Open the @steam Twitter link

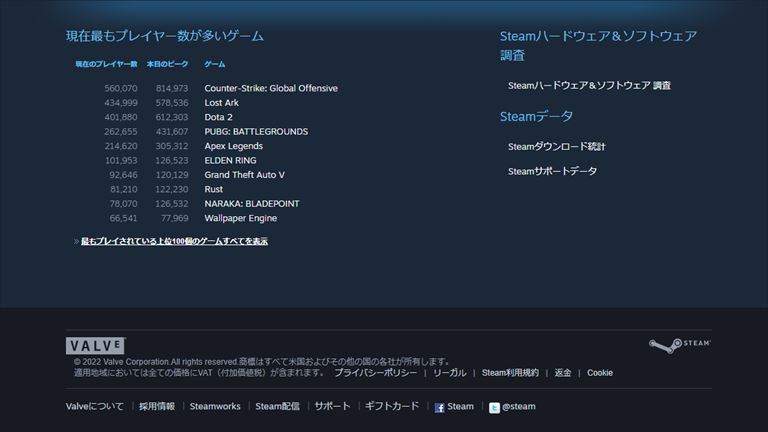[519, 407]
